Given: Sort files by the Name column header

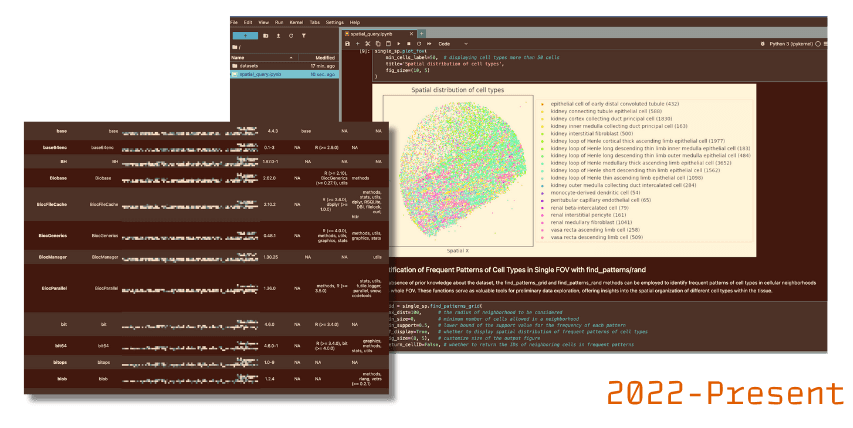Looking at the screenshot, I should coord(264,57).
